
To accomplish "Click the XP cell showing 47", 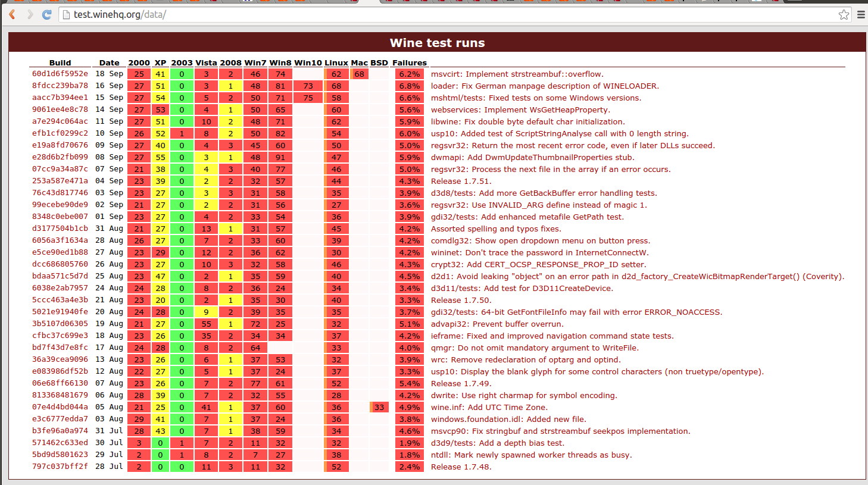I will pos(160,276).
